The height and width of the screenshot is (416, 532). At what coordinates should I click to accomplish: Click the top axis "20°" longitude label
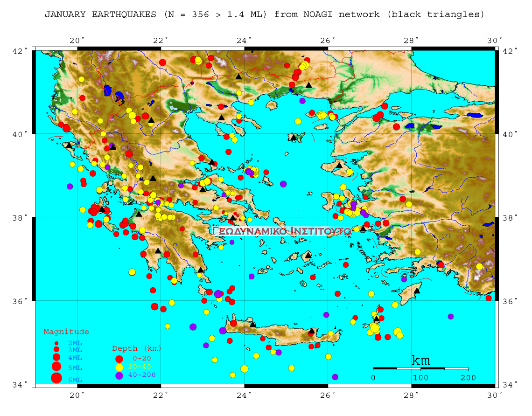click(x=77, y=41)
